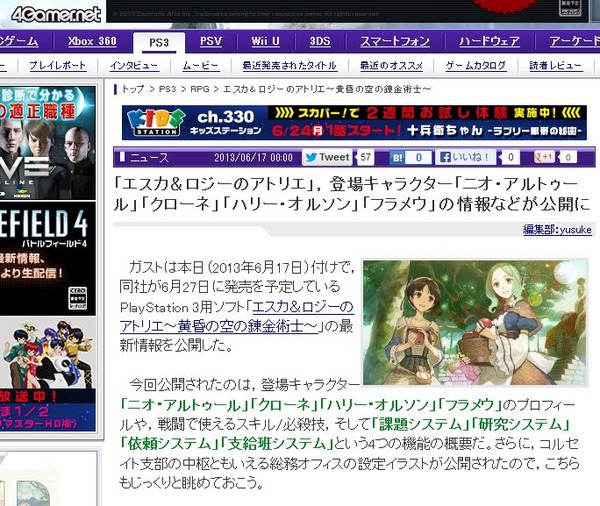Open the Kids Station ch.330 banner ad
This screenshot has width=600, height=506.
point(354,122)
